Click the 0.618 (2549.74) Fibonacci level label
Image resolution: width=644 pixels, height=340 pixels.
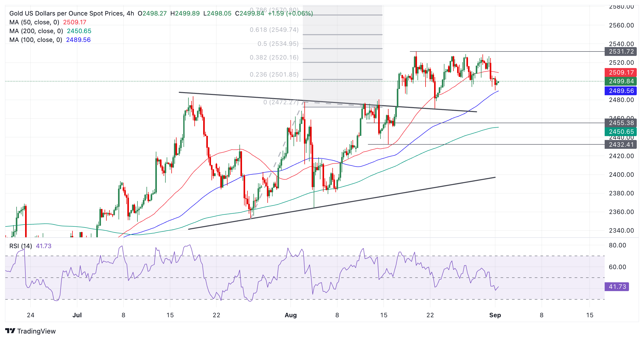[x=274, y=30]
